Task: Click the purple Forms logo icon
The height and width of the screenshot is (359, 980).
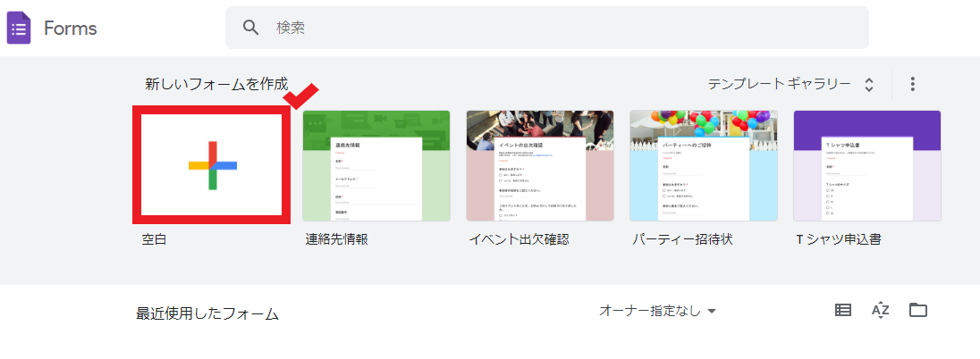Action: pos(19,28)
